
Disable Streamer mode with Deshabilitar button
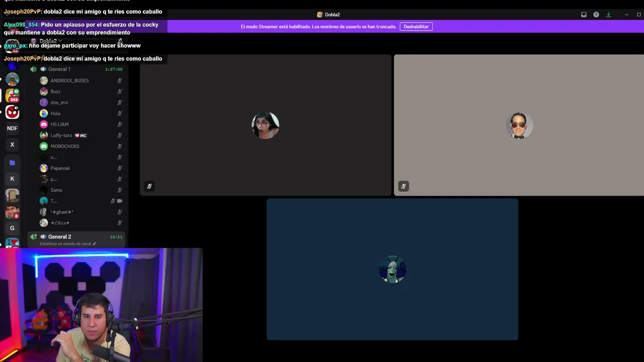tap(416, 27)
